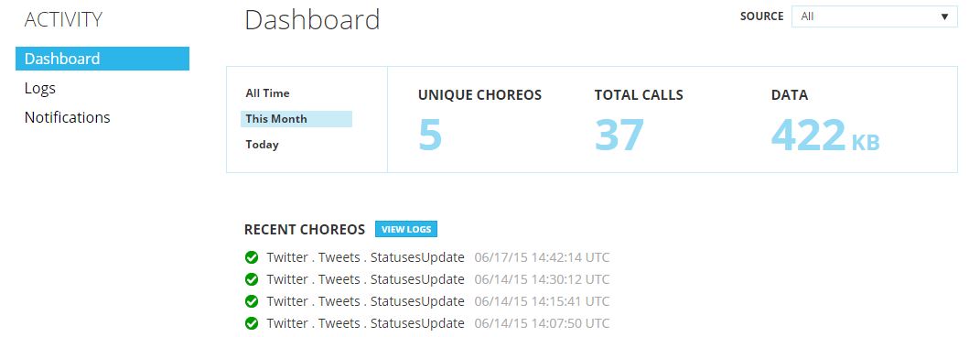This screenshot has width=980, height=337.
Task: Click the Data usage value 422 KB
Action: [x=825, y=135]
